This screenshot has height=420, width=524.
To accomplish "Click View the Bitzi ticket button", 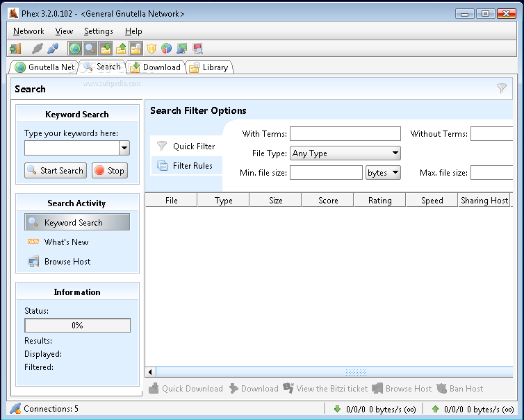I will [x=325, y=389].
